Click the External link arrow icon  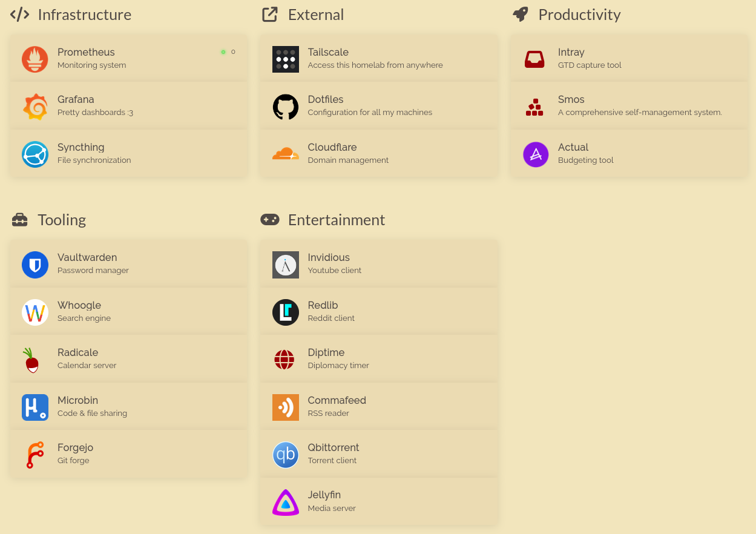click(x=269, y=15)
